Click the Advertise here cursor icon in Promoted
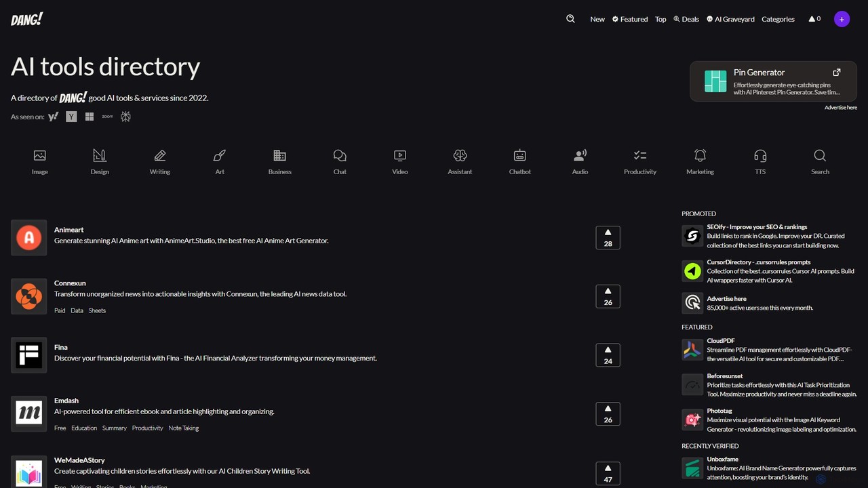The image size is (868, 488). tap(692, 303)
